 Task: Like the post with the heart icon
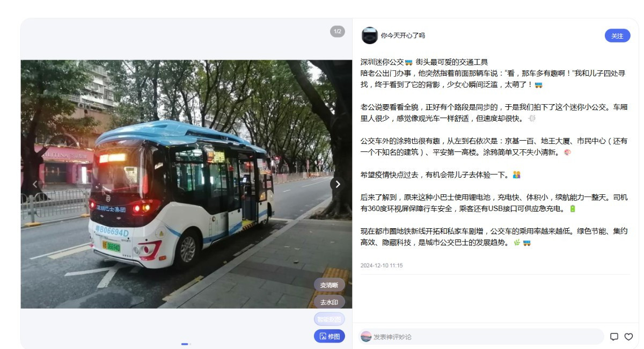point(628,337)
